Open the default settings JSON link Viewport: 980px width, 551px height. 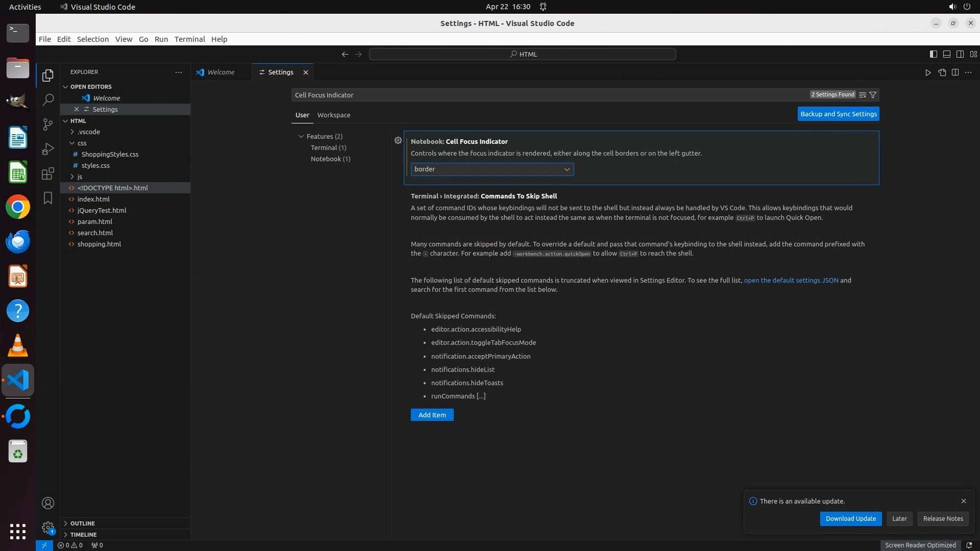point(791,280)
